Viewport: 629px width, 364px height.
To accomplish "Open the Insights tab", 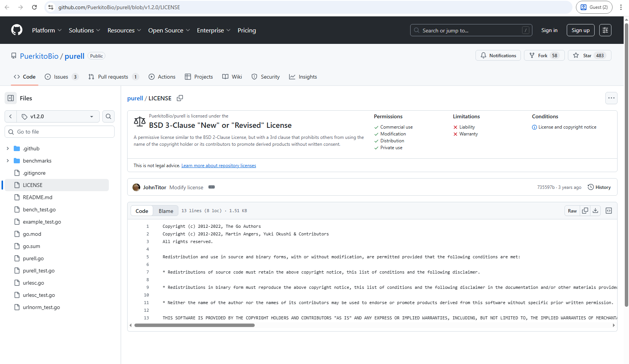I will (303, 77).
